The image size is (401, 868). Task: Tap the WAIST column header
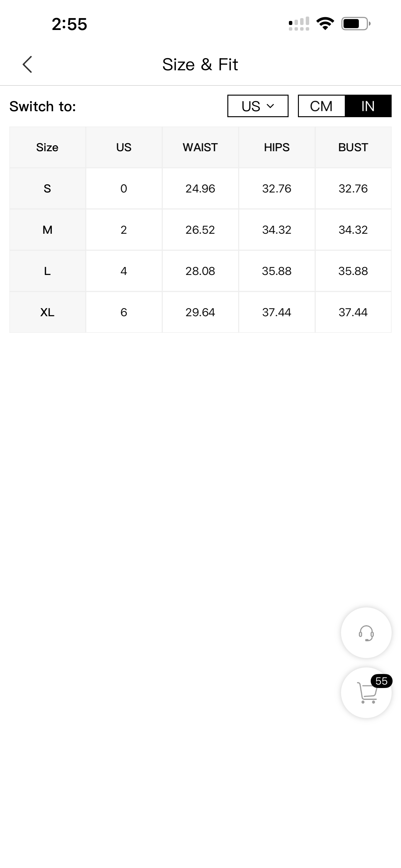(x=200, y=147)
